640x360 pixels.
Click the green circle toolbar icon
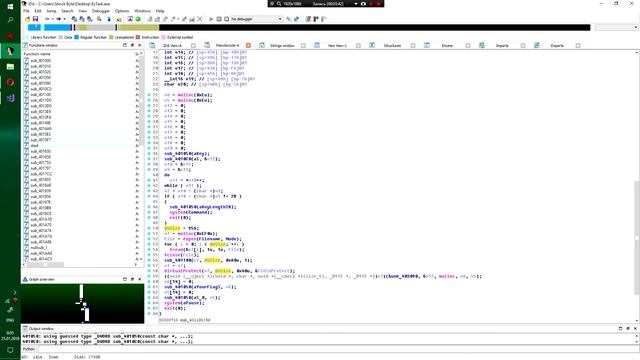tap(138, 19)
